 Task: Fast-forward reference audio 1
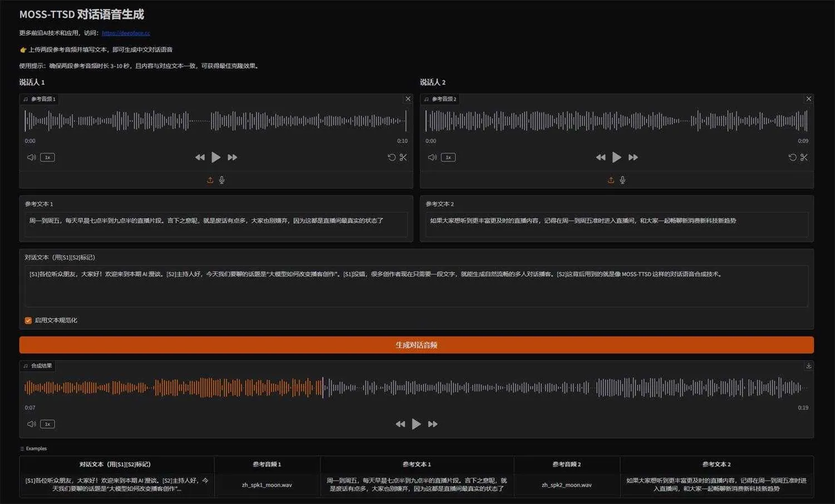coord(233,157)
